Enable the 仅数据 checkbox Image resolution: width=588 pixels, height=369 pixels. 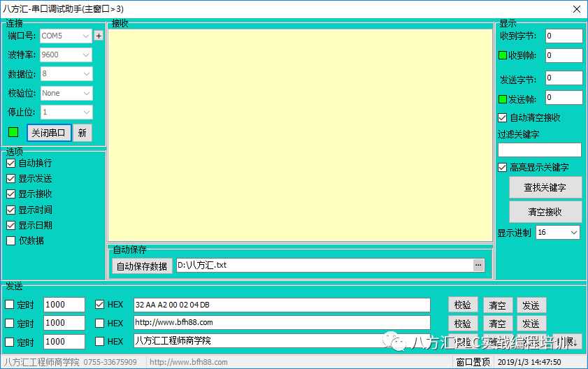point(10,240)
